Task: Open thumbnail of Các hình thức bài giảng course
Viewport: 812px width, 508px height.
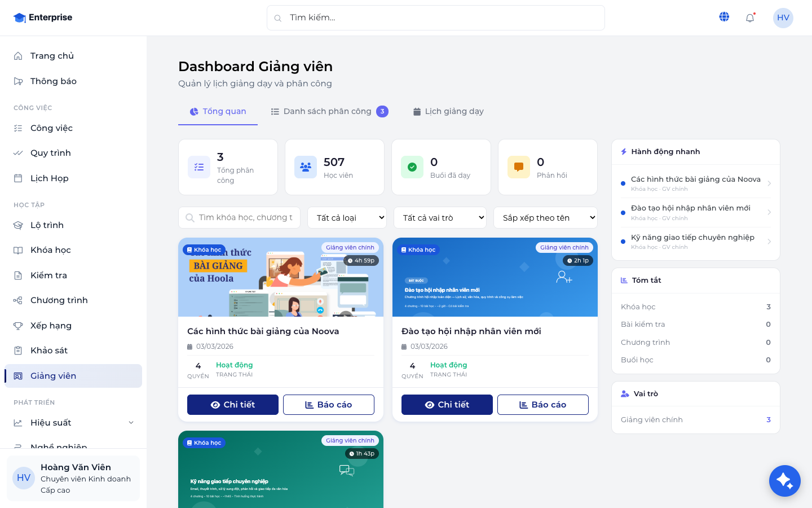Action: point(281,277)
